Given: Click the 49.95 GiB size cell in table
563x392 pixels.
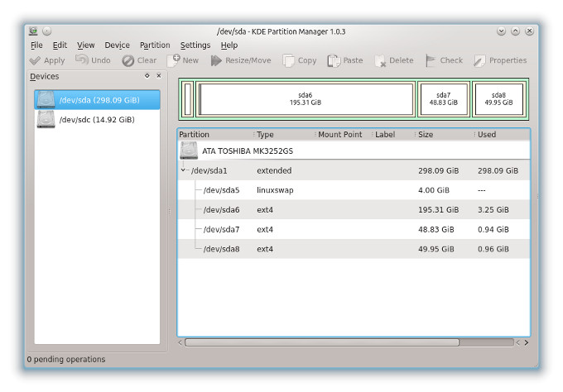Looking at the screenshot, I should pyautogui.click(x=435, y=249).
